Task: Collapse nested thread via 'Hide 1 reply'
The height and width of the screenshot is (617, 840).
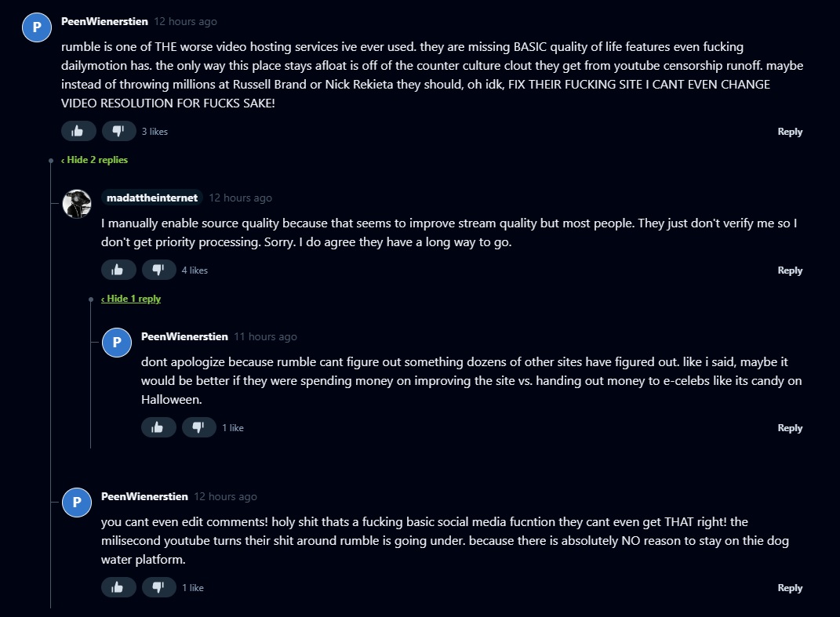Action: (132, 299)
